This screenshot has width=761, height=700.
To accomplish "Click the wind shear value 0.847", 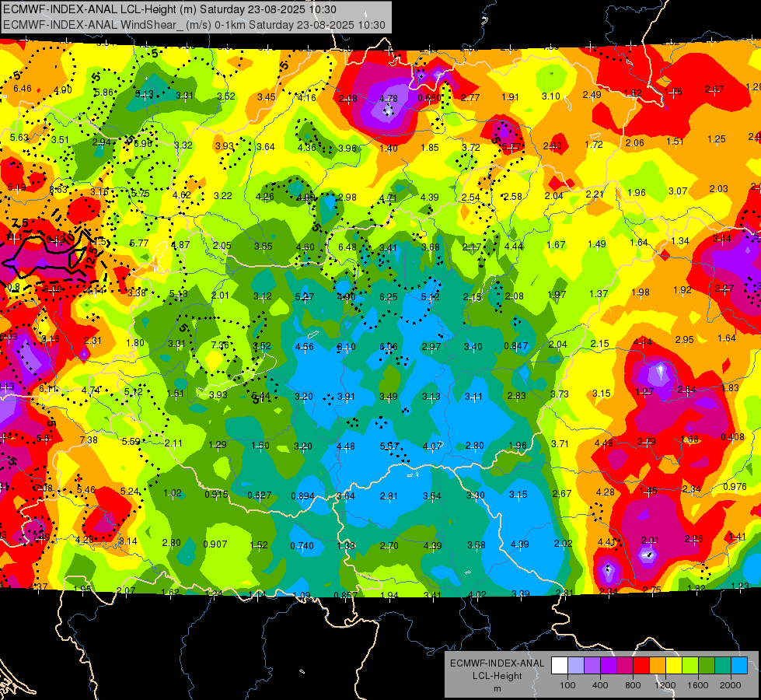I will tap(515, 346).
